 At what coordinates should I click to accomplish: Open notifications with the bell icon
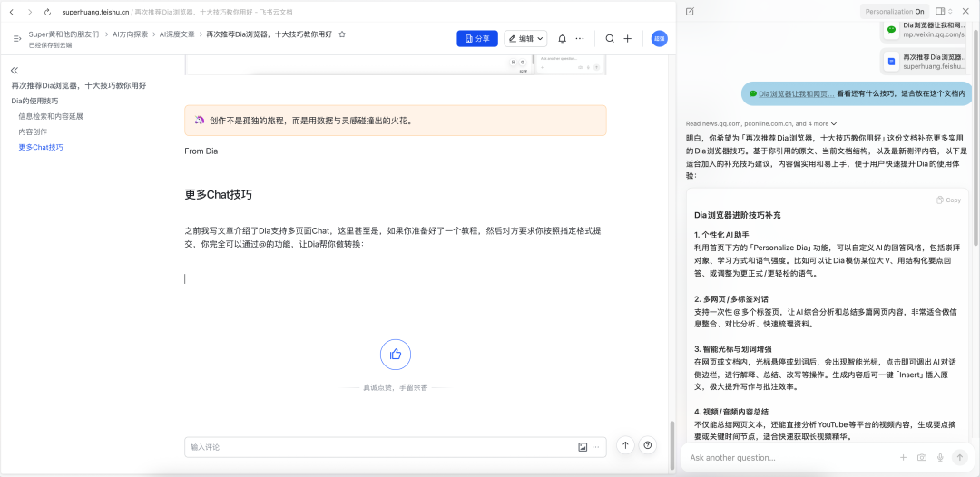pyautogui.click(x=562, y=39)
